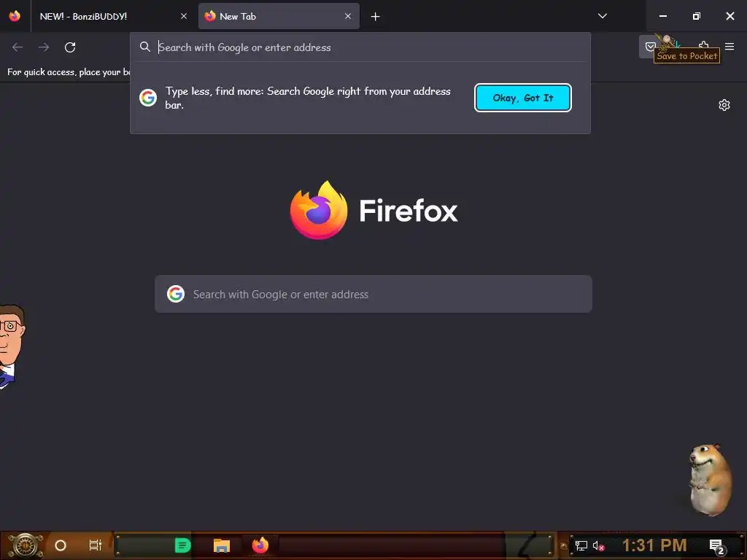Click the cartoon man with glasses character
This screenshot has width=747, height=560.
[x=12, y=346]
